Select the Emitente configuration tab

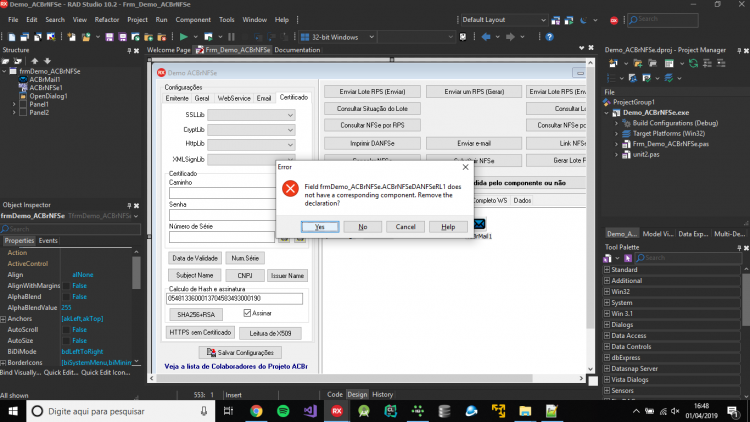[x=177, y=98]
